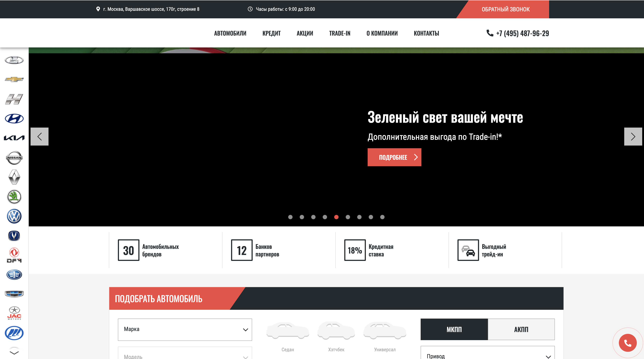
Task: Click the Volkswagen logo
Action: click(x=14, y=216)
